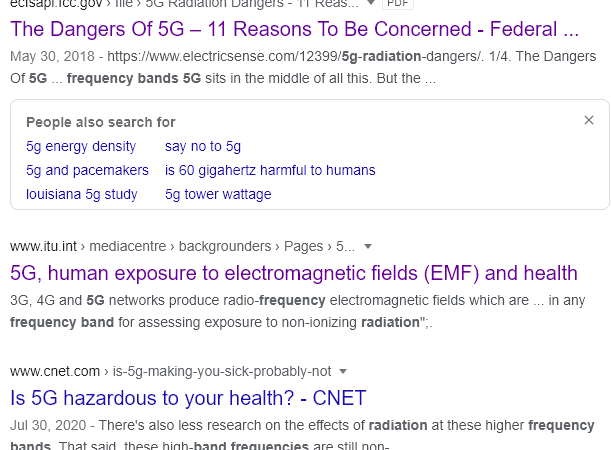Open Is 5G hazardous to your health link

pos(188,398)
